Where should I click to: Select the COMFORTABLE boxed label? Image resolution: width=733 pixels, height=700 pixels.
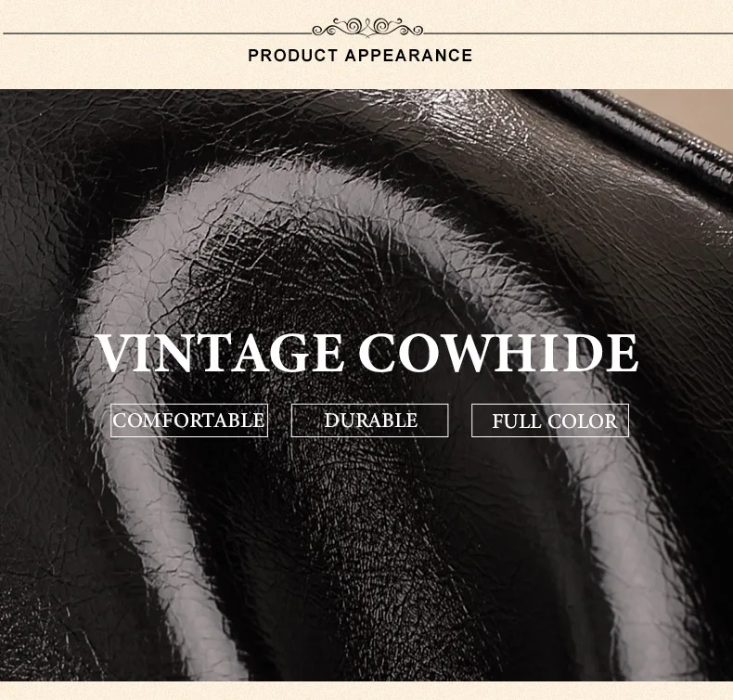189,421
